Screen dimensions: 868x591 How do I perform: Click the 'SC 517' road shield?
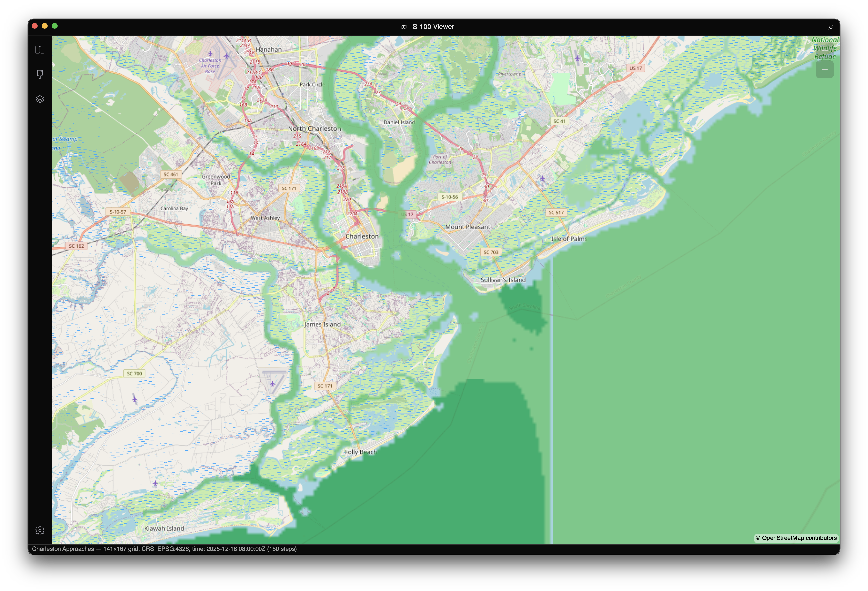coord(556,213)
